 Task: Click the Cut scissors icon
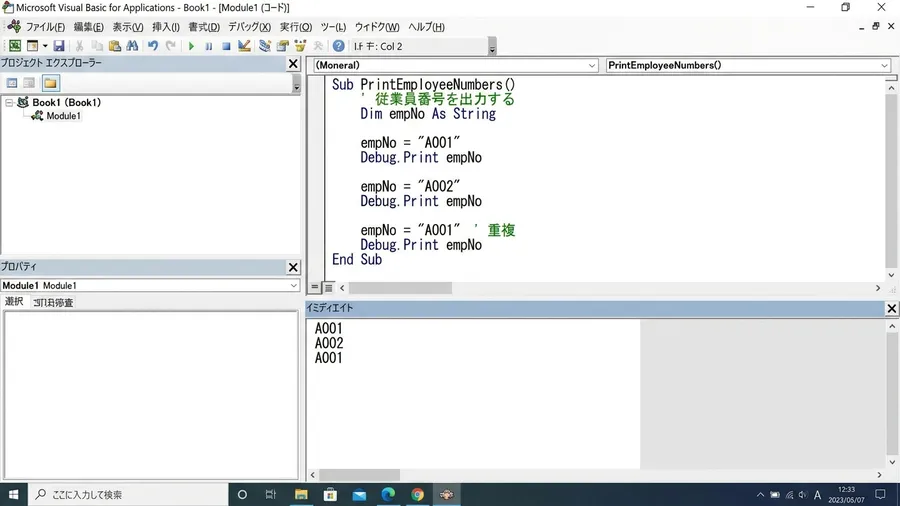tap(79, 46)
